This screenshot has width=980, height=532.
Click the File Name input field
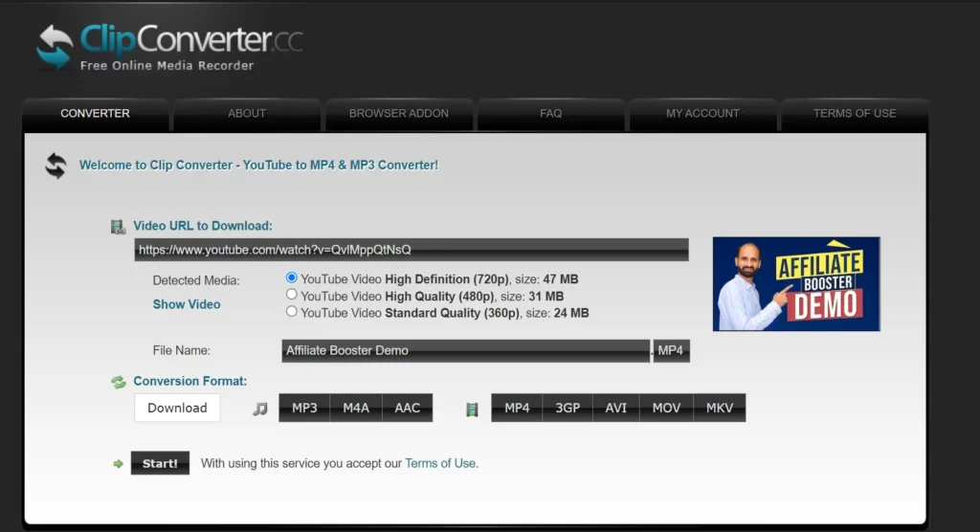(466, 351)
